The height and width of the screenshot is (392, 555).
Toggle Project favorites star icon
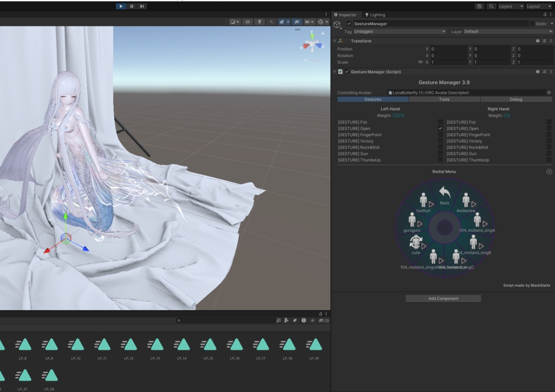313,320
